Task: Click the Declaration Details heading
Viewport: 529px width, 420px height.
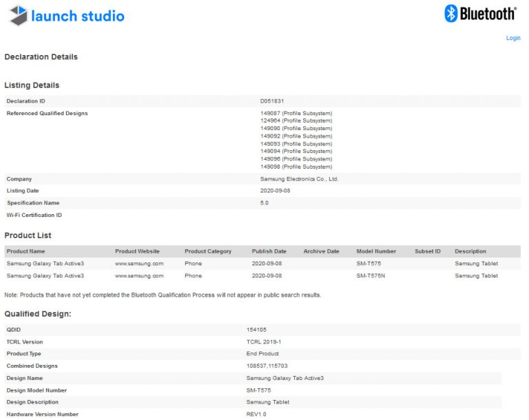Action: coord(41,56)
